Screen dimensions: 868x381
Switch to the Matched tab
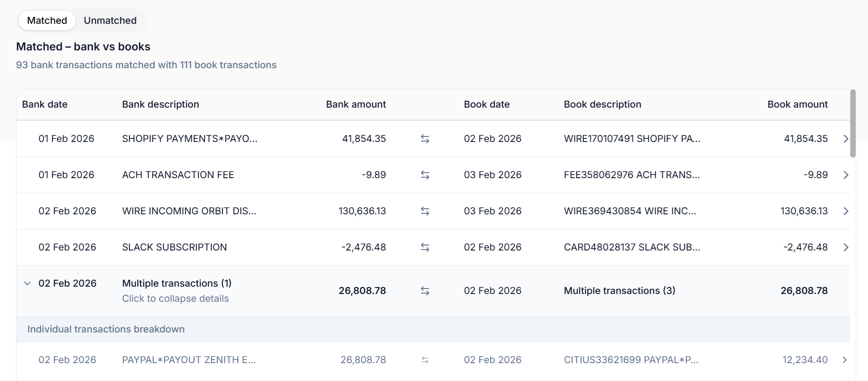[47, 21]
